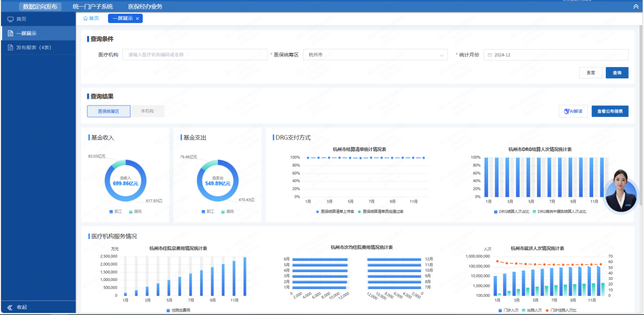Image resolution: width=644 pixels, height=315 pixels.
Task: Click chart title 杭州市住院总费用情况统计表
Action: [x=178, y=248]
